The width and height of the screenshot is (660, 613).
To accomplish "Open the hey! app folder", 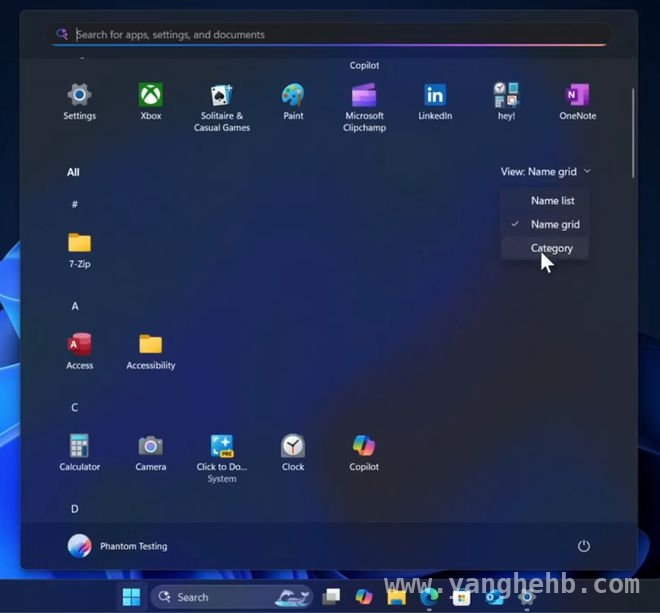I will pyautogui.click(x=506, y=101).
